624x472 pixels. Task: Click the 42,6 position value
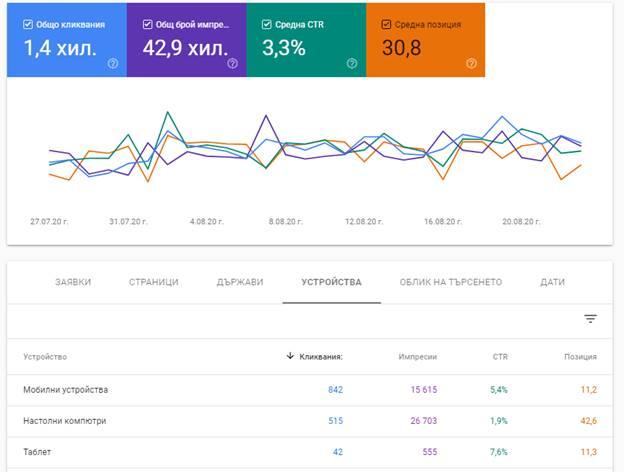(589, 421)
